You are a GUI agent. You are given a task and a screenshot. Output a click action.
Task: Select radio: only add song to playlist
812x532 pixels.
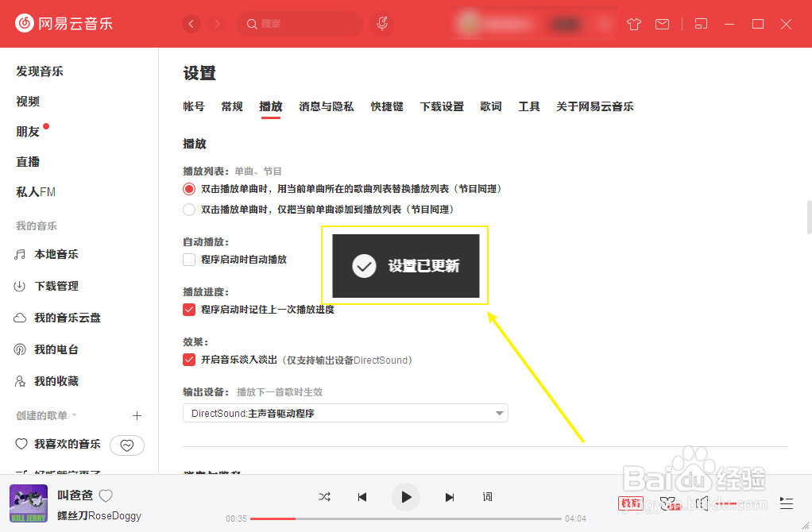189,210
